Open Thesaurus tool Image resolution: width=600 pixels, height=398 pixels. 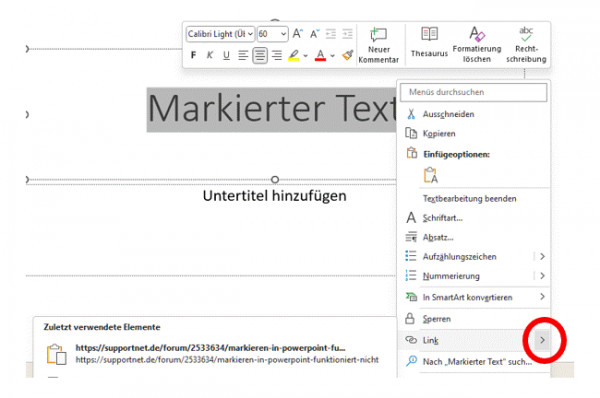(x=429, y=42)
